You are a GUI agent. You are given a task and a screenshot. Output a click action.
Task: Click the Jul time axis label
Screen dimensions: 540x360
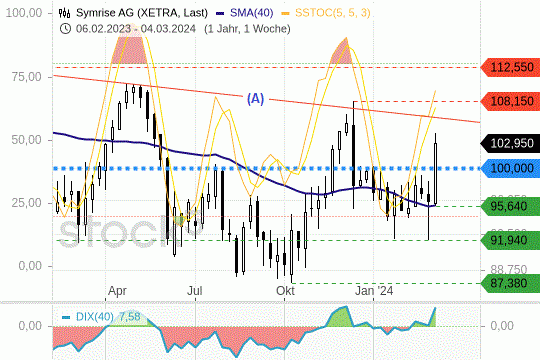pyautogui.click(x=195, y=291)
